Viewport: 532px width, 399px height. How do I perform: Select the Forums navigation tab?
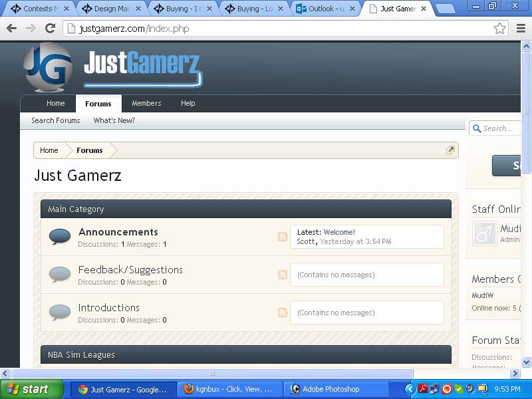98,104
